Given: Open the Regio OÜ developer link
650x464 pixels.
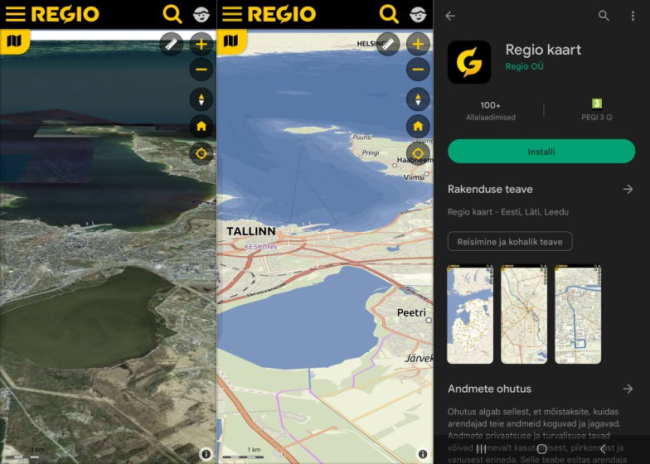Looking at the screenshot, I should (524, 66).
